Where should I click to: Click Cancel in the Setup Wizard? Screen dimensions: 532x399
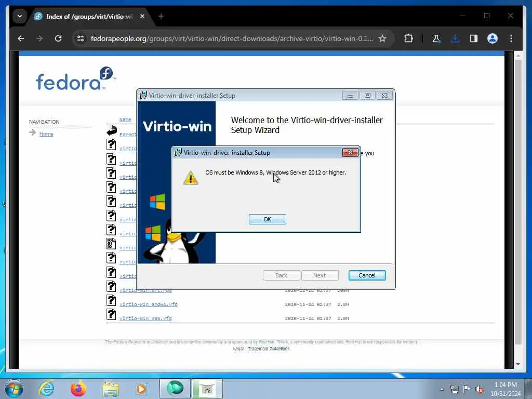tap(367, 275)
